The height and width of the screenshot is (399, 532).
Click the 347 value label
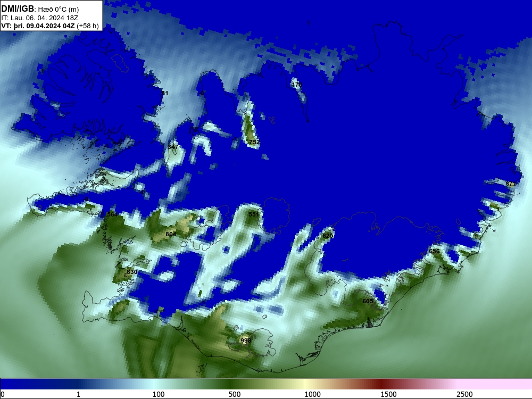(x=173, y=147)
